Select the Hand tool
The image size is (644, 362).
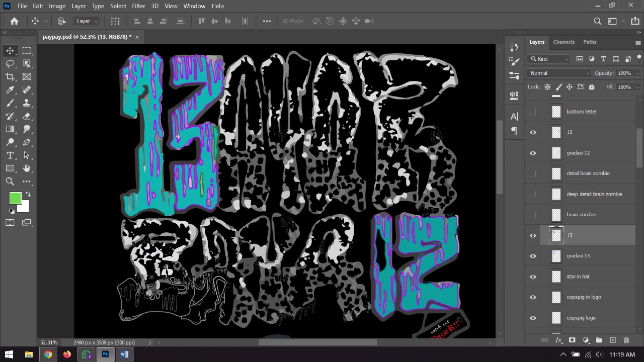(x=27, y=168)
